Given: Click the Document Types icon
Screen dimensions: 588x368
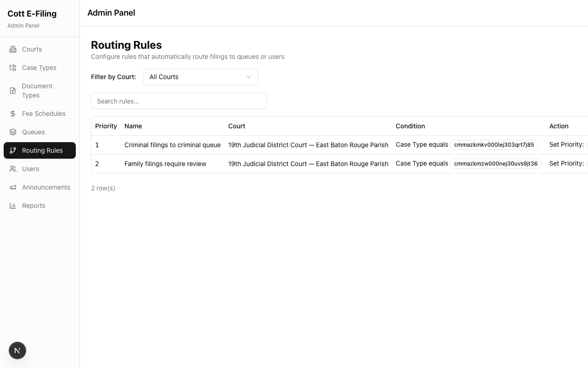Looking at the screenshot, I should [x=13, y=91].
